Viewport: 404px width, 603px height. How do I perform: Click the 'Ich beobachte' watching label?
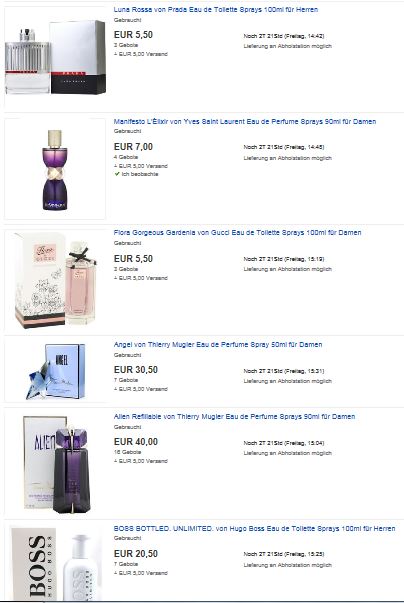tap(140, 174)
